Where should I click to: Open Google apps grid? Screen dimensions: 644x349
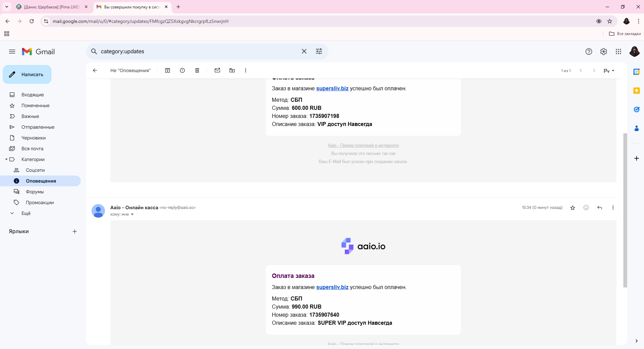618,52
